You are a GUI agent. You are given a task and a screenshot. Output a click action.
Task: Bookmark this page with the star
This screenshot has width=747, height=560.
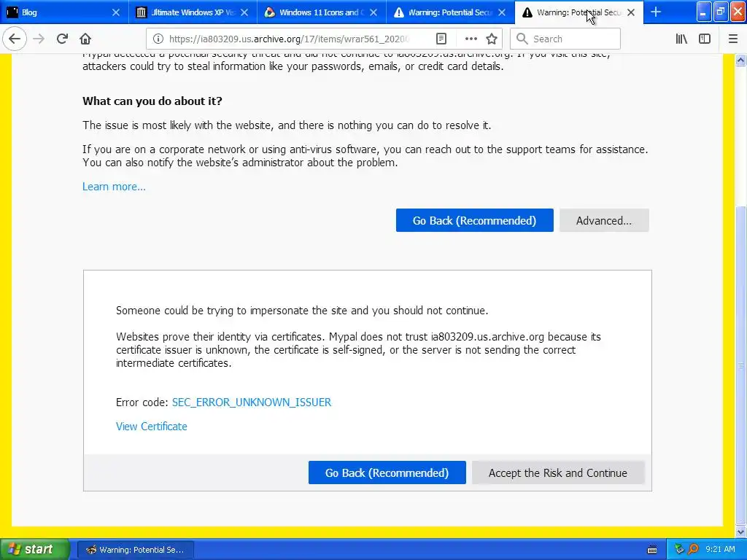[492, 39]
